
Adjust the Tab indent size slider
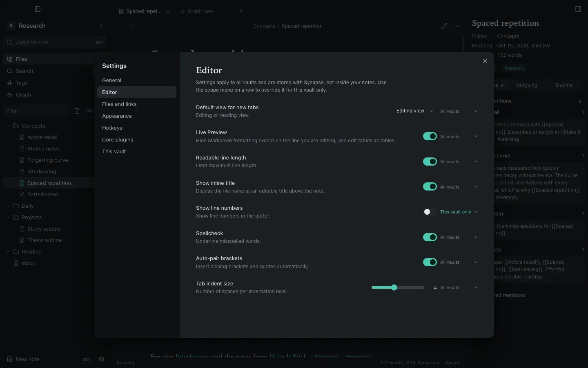click(x=397, y=287)
